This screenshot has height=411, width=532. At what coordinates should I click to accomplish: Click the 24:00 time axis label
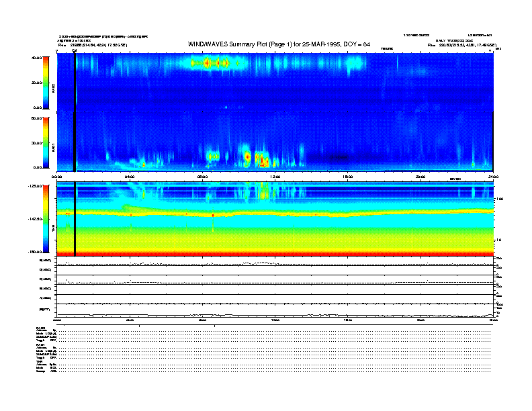tap(492, 176)
